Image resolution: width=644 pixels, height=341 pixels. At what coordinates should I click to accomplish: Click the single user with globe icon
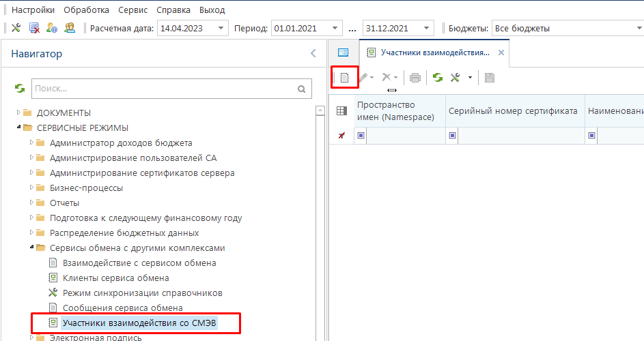[52, 28]
